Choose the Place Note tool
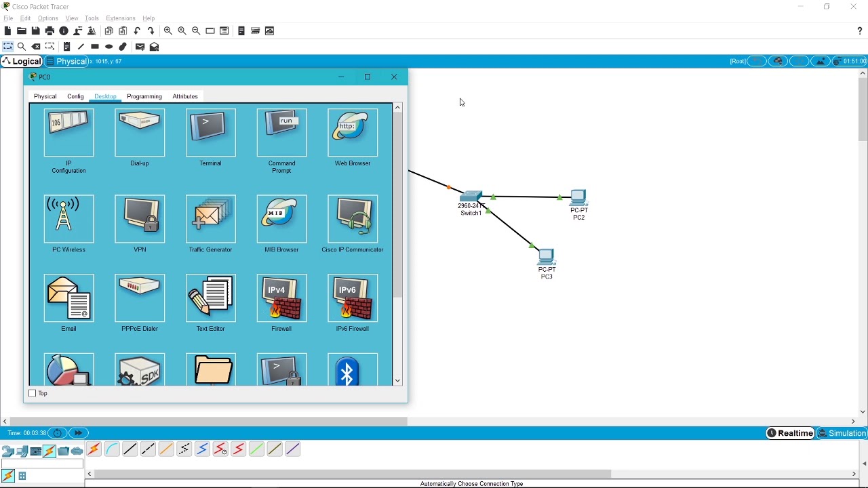The height and width of the screenshot is (488, 868). click(66, 47)
